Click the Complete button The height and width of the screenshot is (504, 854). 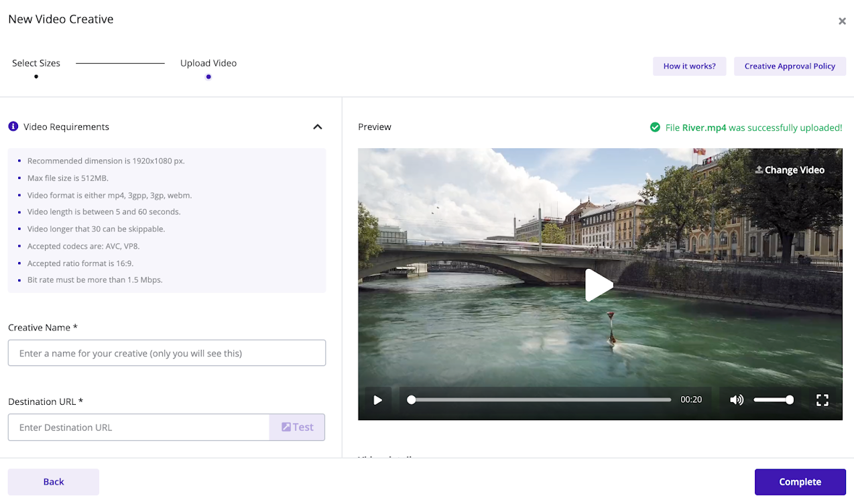800,482
